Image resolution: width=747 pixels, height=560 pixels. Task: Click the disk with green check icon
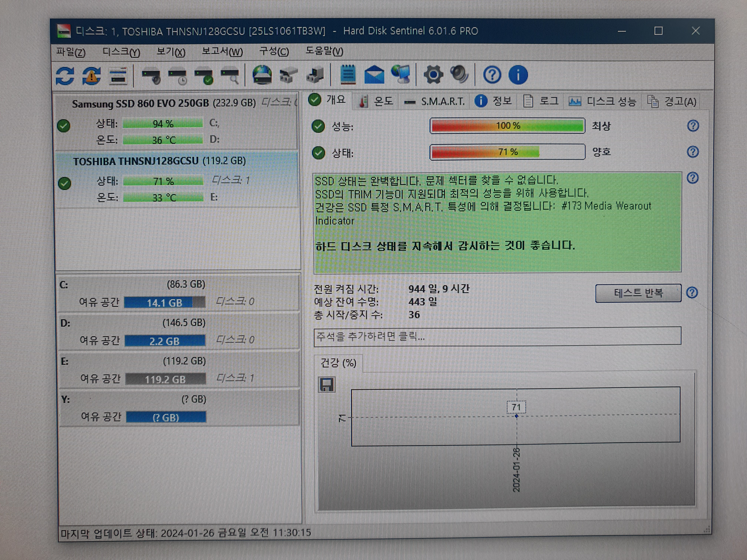coord(204,77)
